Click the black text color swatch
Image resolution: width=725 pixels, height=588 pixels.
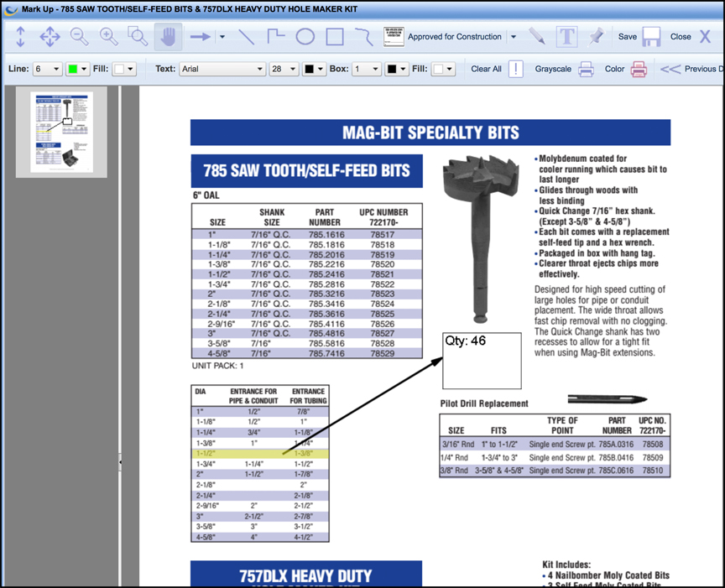309,69
